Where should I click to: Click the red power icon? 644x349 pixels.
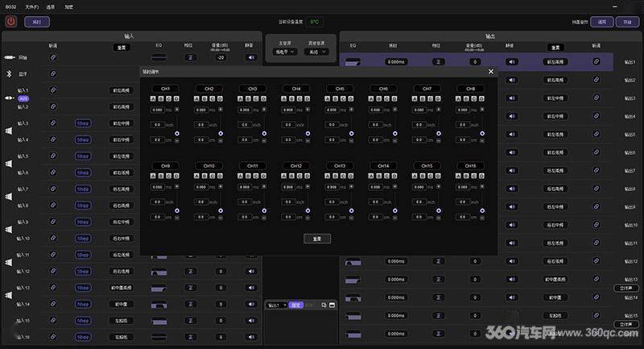click(10, 22)
